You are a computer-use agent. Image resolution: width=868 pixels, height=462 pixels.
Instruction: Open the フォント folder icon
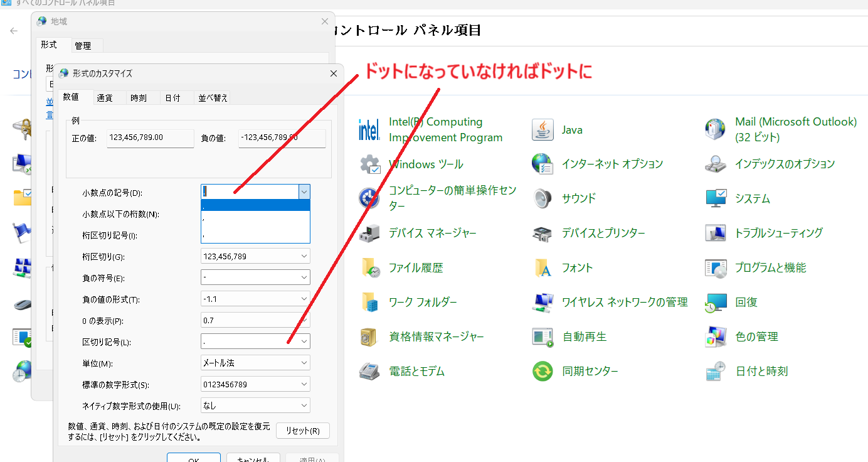pyautogui.click(x=542, y=267)
